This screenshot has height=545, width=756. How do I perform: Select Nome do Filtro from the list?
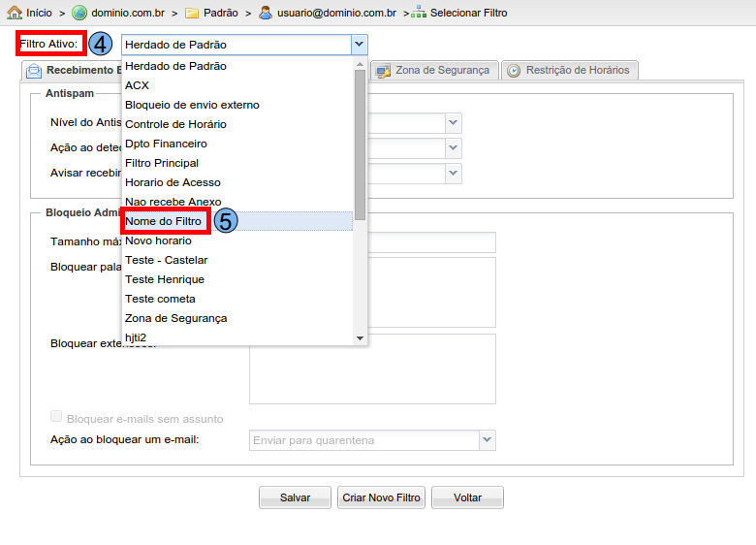point(164,221)
